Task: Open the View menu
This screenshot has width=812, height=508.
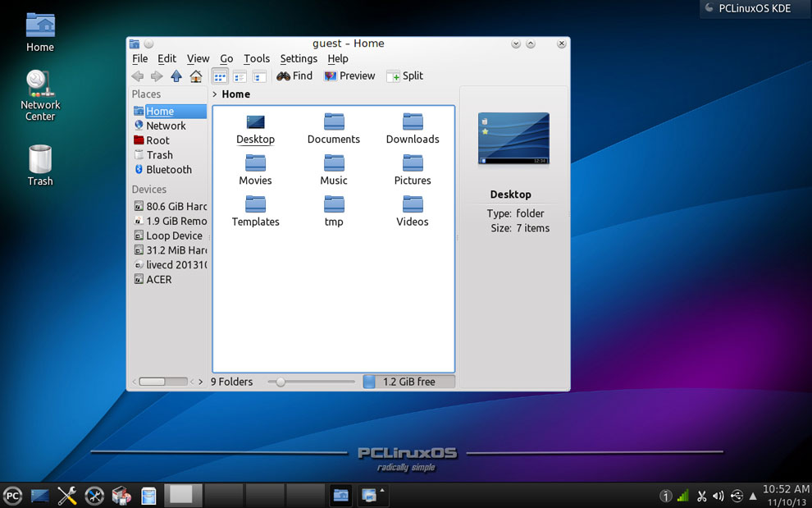Action: pyautogui.click(x=198, y=58)
